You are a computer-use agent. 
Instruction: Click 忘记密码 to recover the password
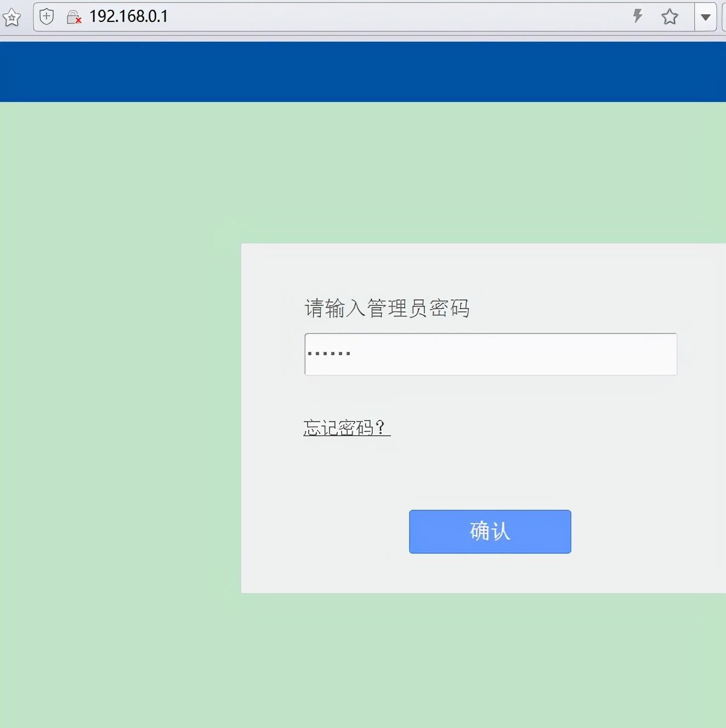(345, 428)
